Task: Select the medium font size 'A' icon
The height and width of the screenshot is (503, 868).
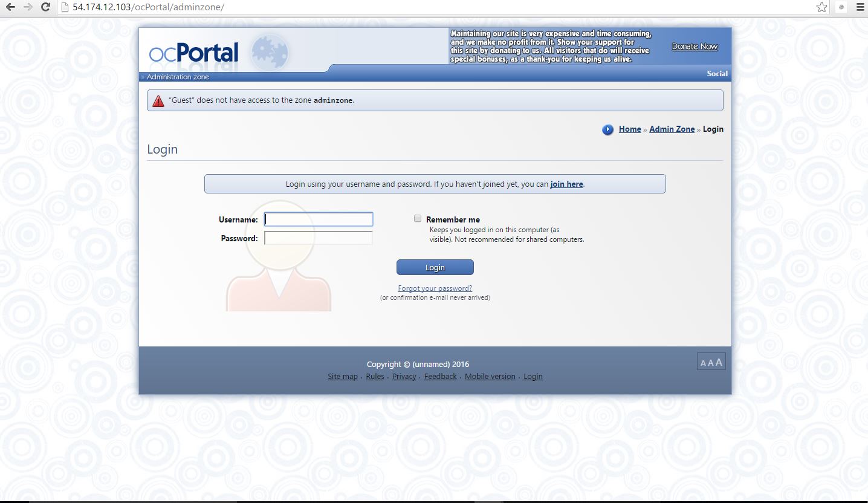Action: (x=710, y=362)
